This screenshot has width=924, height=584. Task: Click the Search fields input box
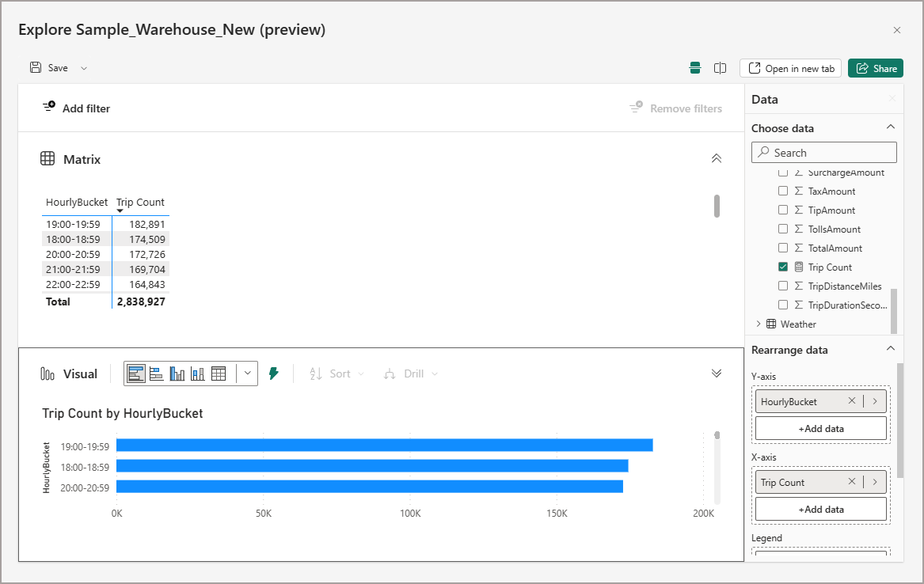823,152
